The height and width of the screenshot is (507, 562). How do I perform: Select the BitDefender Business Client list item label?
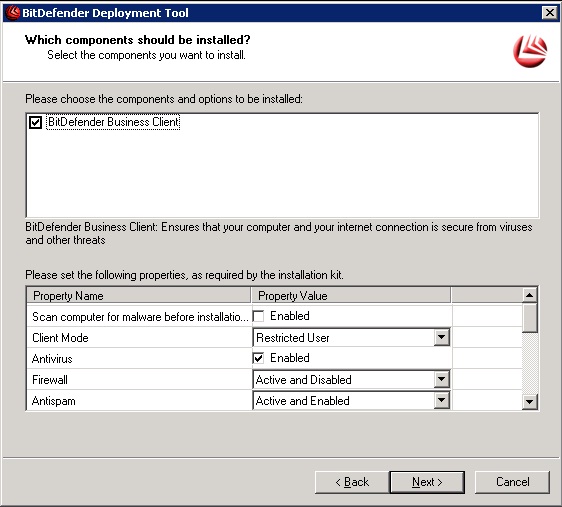click(x=113, y=122)
